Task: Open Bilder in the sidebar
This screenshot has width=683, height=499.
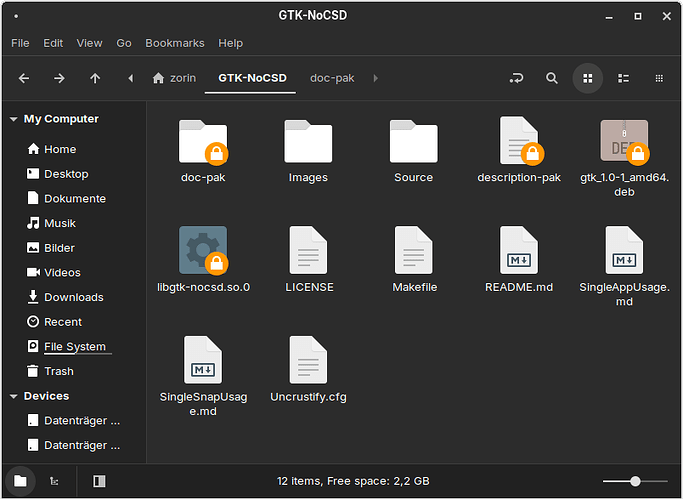Action: tap(51, 248)
